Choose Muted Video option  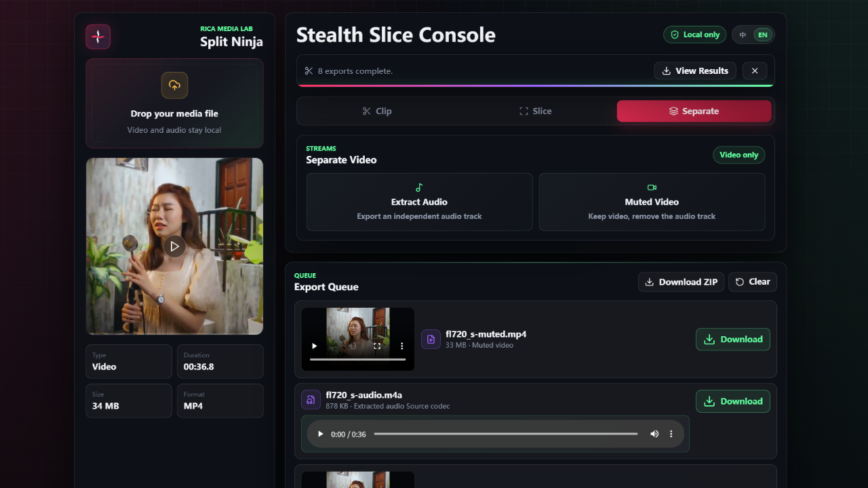point(652,202)
